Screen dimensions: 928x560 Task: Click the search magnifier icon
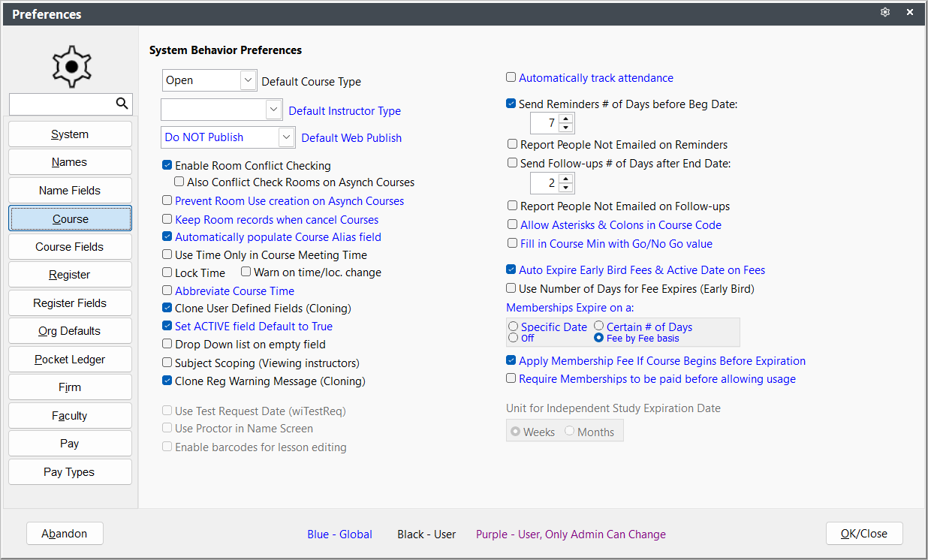point(122,104)
